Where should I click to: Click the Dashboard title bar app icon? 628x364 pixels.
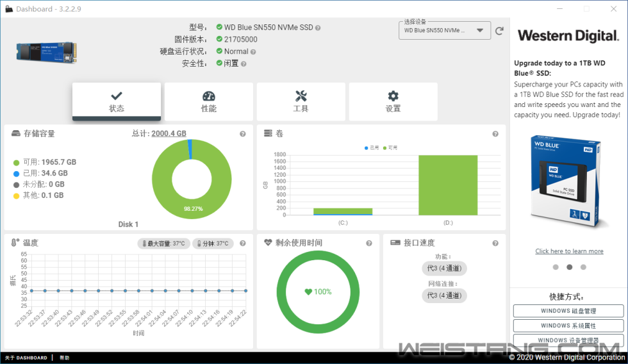(8, 9)
